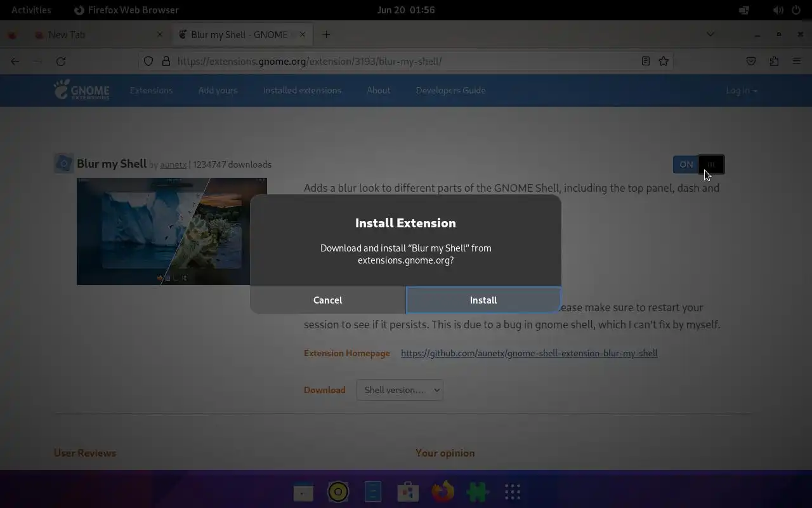Viewport: 812px width, 508px height.
Task: Open the Add yours nav item
Action: (218, 90)
